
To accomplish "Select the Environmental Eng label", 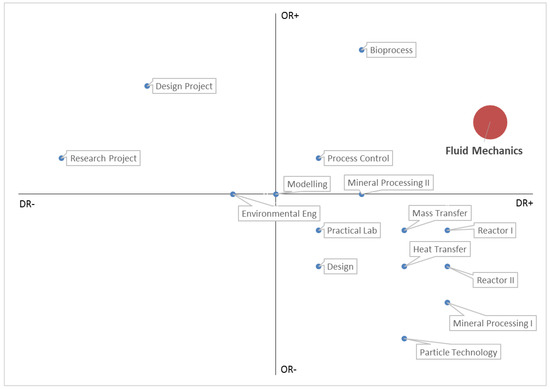I will (x=279, y=213).
